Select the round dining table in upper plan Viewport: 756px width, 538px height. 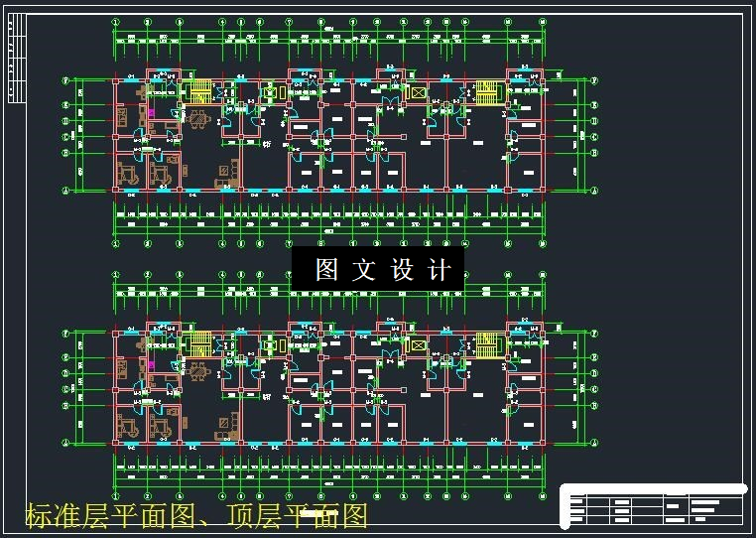197,119
